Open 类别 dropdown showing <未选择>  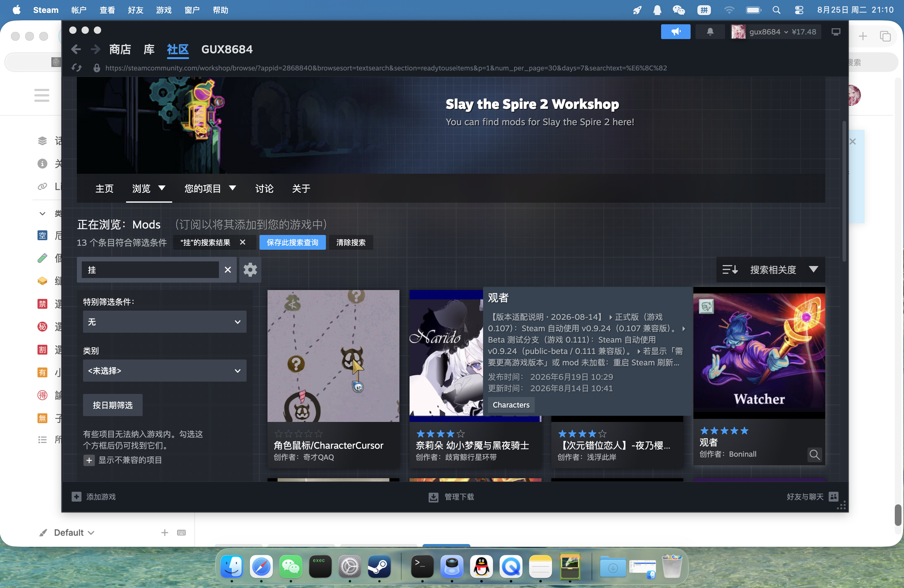coord(165,370)
